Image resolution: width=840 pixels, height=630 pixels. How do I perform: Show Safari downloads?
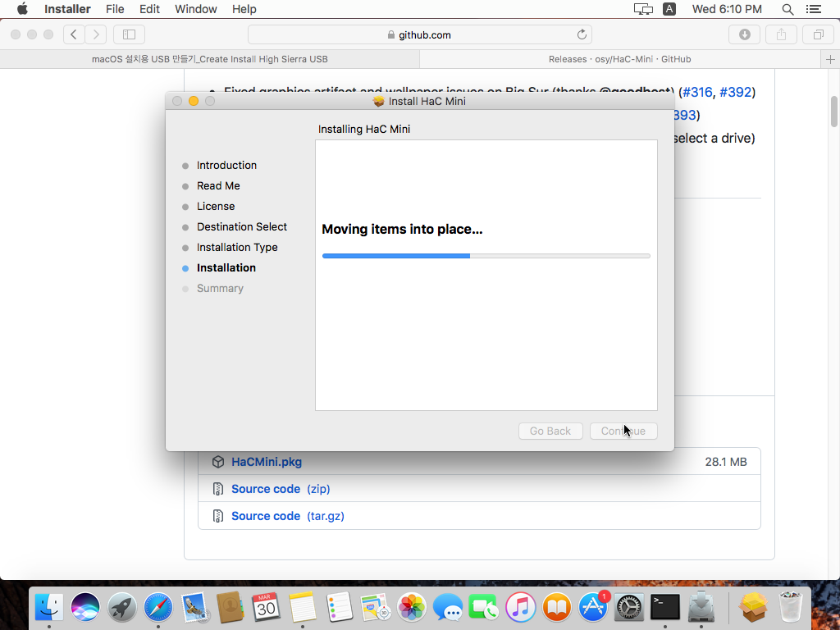tap(745, 34)
